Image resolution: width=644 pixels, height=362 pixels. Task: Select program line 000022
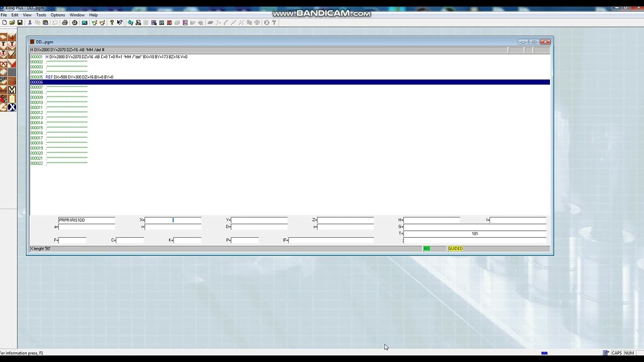[x=290, y=163]
